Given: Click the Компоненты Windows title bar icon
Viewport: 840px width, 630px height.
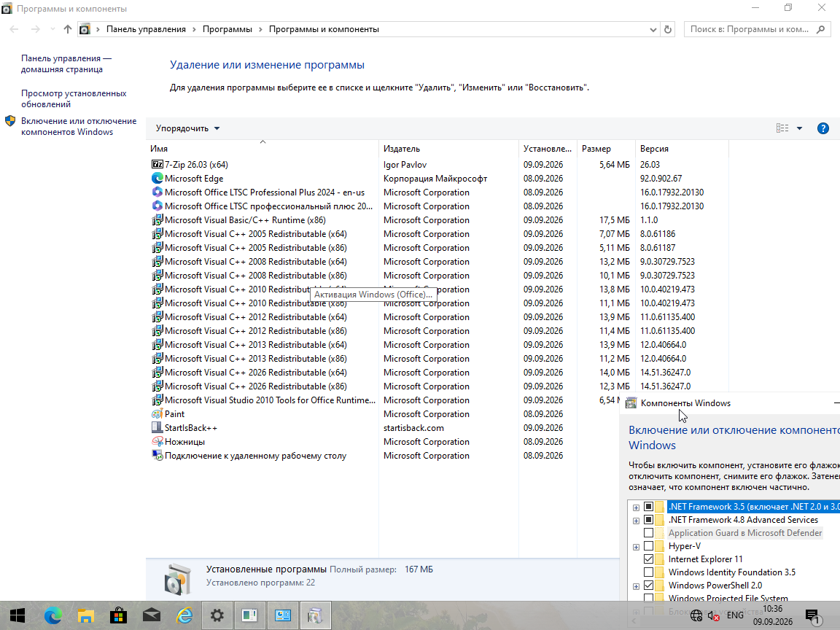Looking at the screenshot, I should tap(631, 403).
